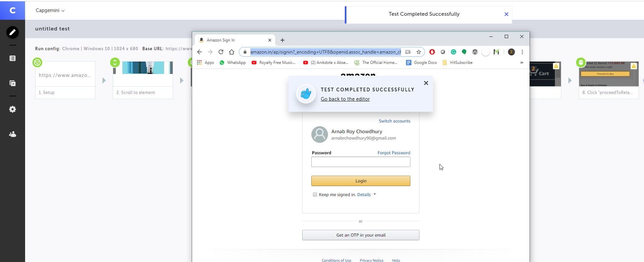Select the Amazon Sign In tab

coord(235,40)
